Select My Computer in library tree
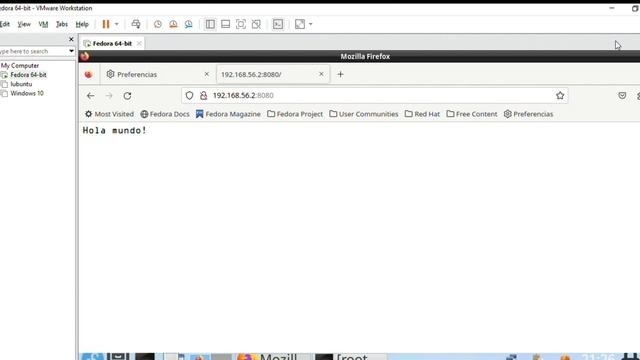This screenshot has height=360, width=640. click(x=20, y=65)
